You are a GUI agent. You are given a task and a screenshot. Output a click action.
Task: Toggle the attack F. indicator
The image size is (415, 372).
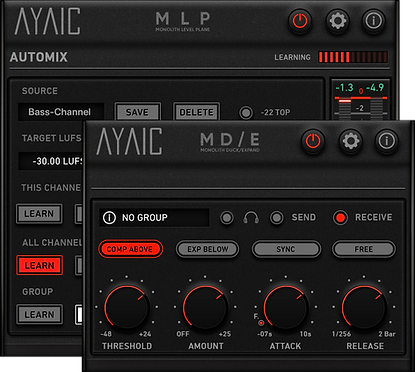(261, 323)
